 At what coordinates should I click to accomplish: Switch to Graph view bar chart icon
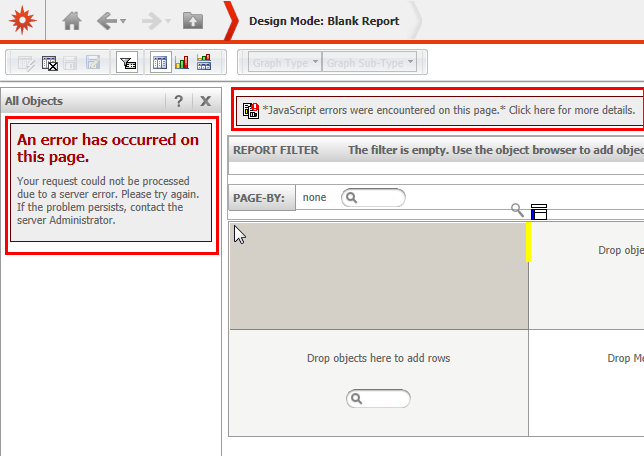(182, 62)
